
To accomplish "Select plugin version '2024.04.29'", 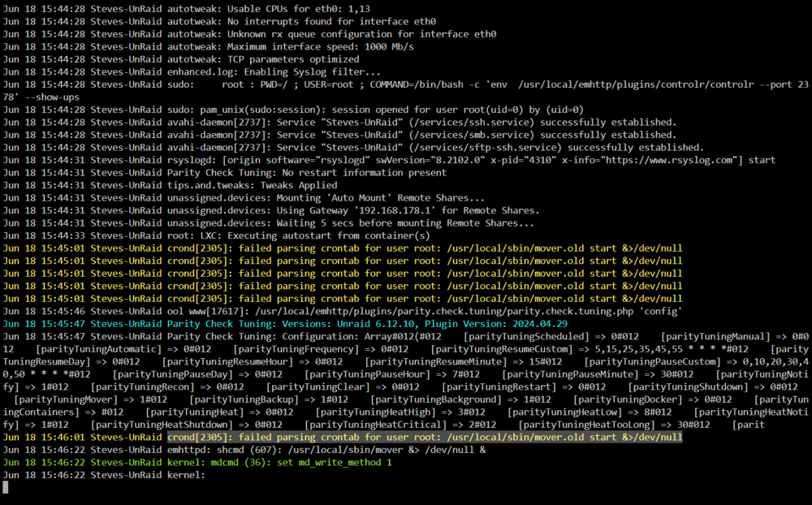I will coord(540,324).
